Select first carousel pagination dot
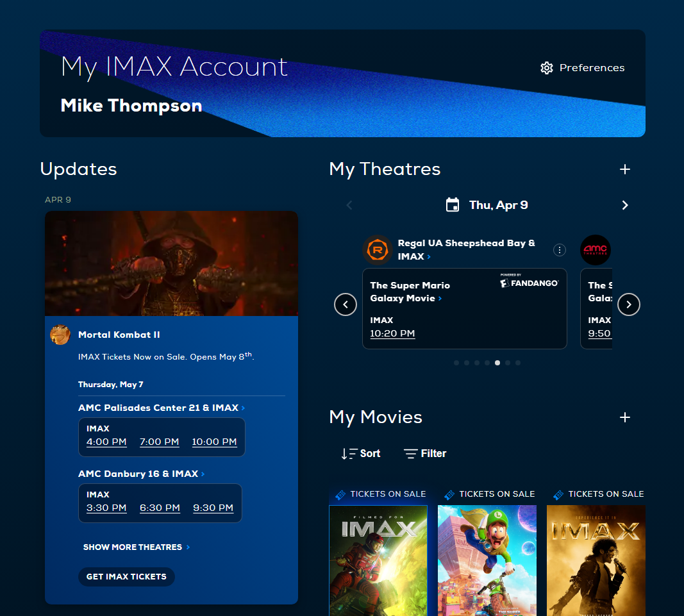684x616 pixels. click(x=456, y=363)
